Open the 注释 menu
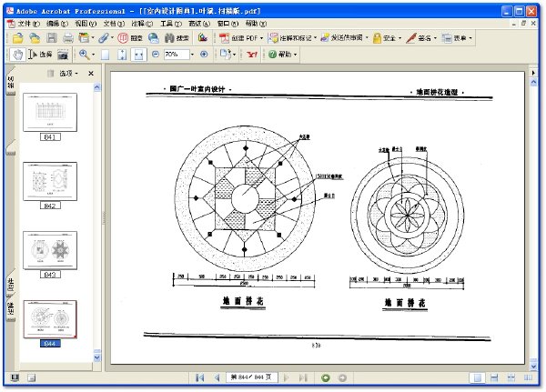546x392 pixels. [142, 24]
